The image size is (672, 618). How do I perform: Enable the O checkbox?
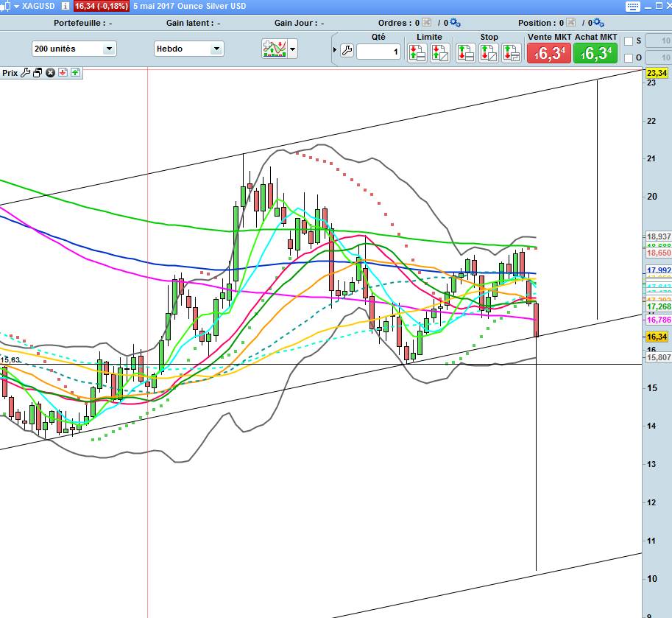629,57
